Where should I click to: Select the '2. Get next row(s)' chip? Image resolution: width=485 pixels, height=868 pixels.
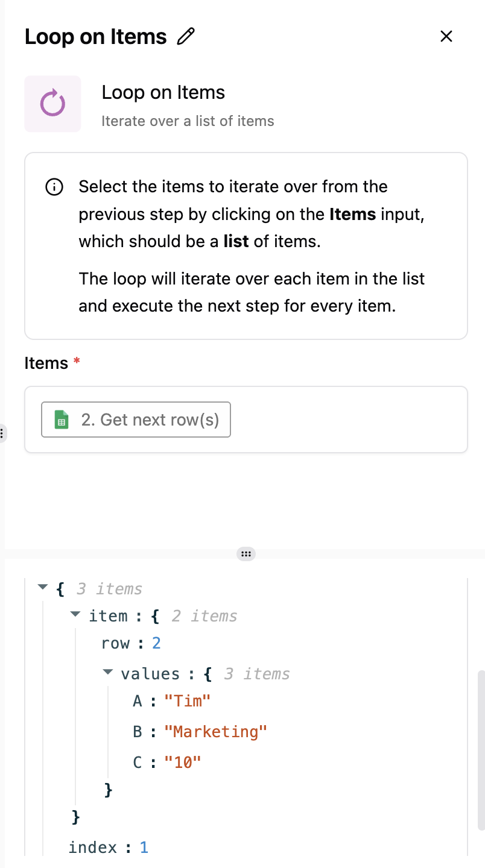point(136,420)
